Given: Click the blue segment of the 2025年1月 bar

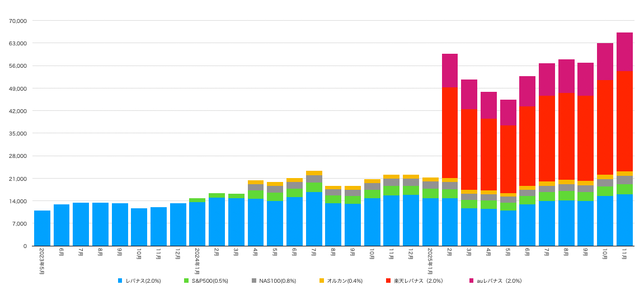Looking at the screenshot, I should [x=430, y=222].
